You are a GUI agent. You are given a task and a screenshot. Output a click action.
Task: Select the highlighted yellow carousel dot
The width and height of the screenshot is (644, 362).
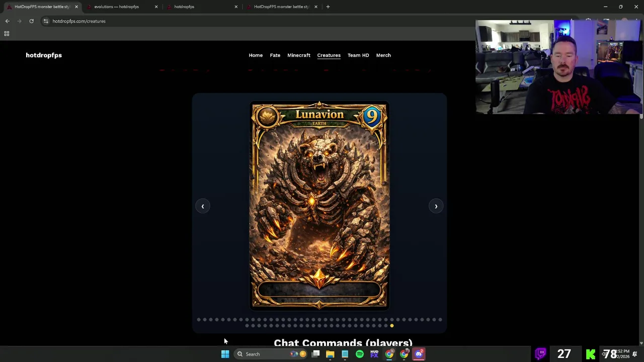click(392, 326)
